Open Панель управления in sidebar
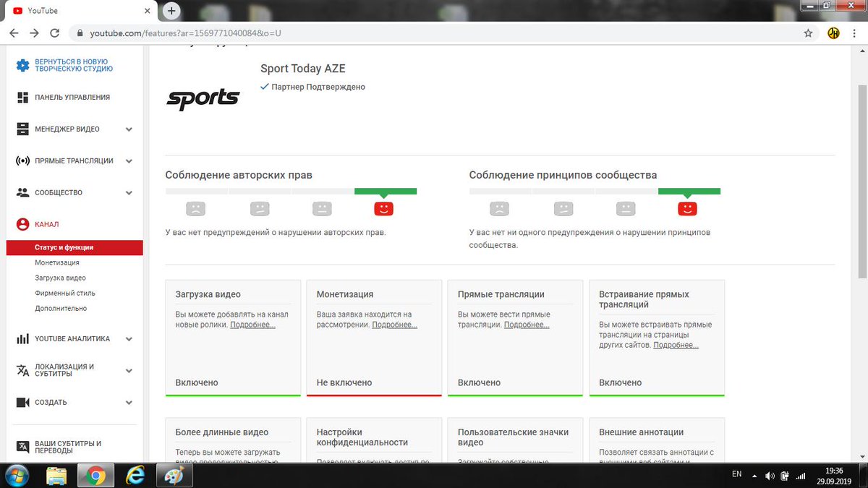 click(x=72, y=97)
